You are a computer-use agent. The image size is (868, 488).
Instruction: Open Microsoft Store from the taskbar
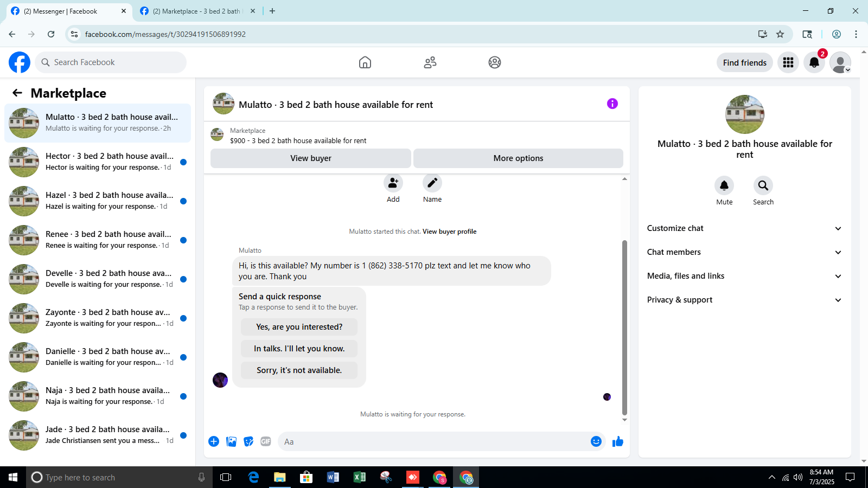tap(307, 477)
